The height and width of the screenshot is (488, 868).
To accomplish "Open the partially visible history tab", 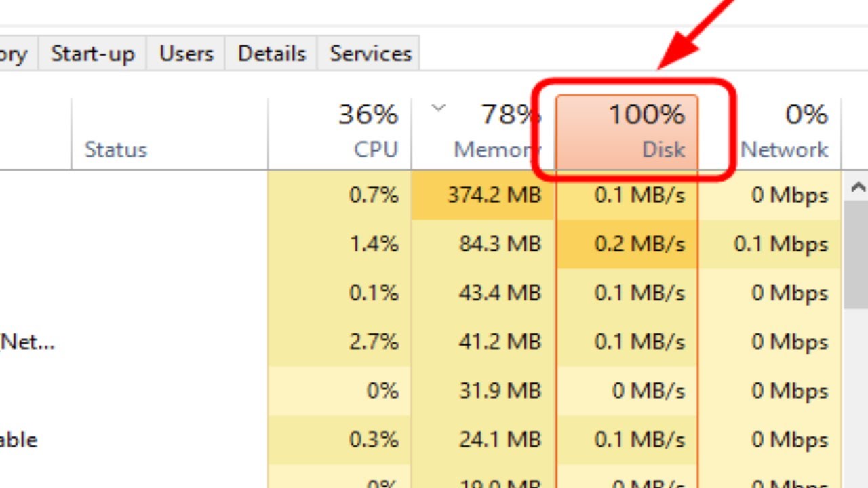I will (15, 54).
